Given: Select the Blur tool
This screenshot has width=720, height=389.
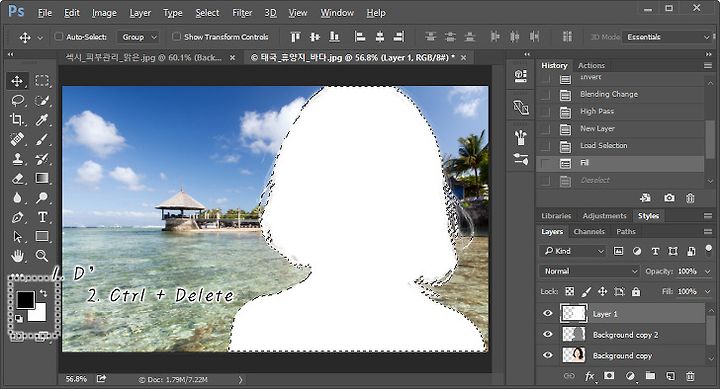Looking at the screenshot, I should pyautogui.click(x=17, y=197).
